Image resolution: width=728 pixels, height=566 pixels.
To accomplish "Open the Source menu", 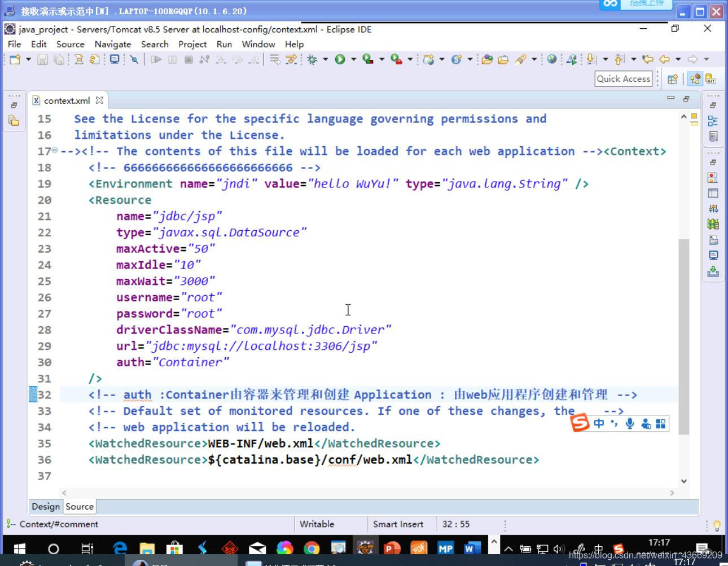I will (x=70, y=44).
